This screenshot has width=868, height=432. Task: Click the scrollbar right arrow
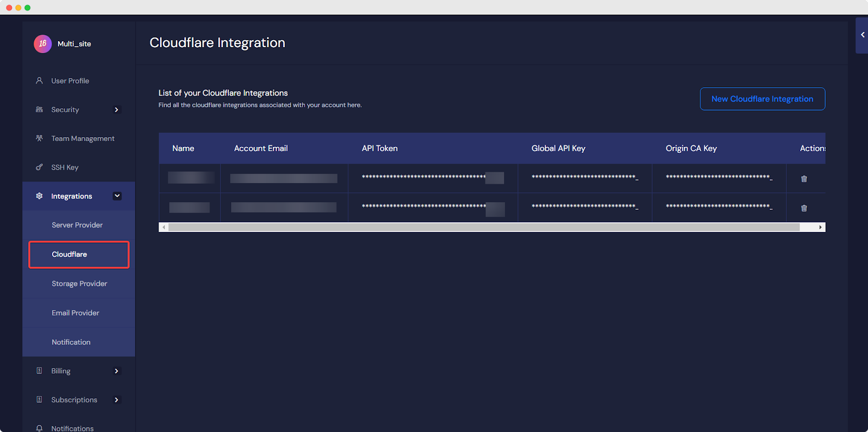click(x=820, y=227)
